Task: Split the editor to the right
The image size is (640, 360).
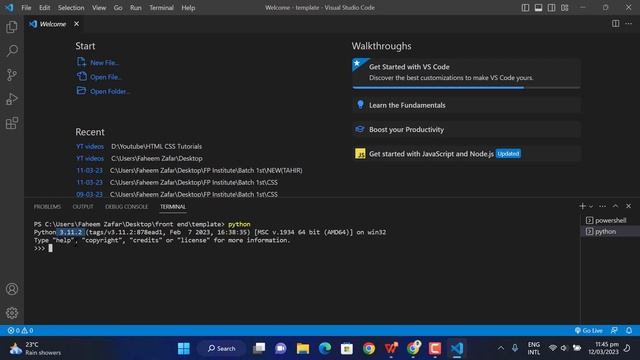Action: [616, 24]
